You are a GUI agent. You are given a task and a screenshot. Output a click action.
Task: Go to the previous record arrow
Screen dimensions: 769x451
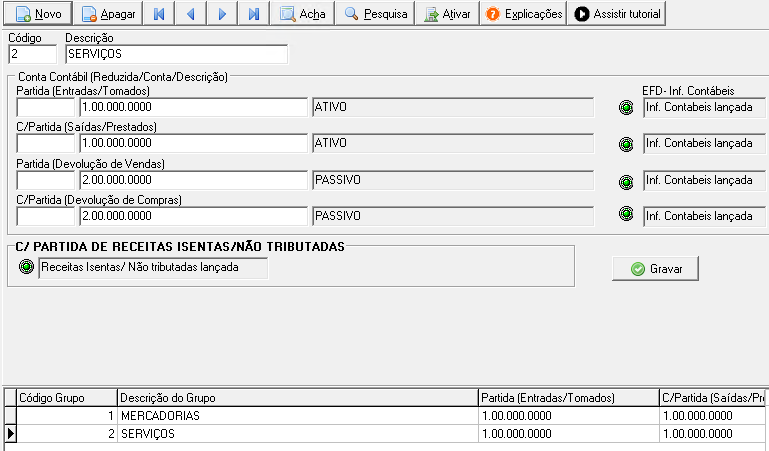190,14
